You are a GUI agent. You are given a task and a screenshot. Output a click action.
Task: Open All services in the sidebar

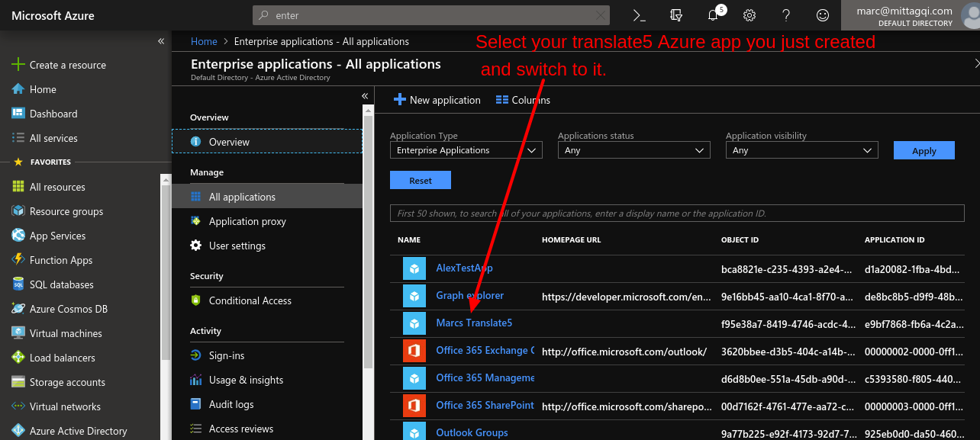pos(44,138)
